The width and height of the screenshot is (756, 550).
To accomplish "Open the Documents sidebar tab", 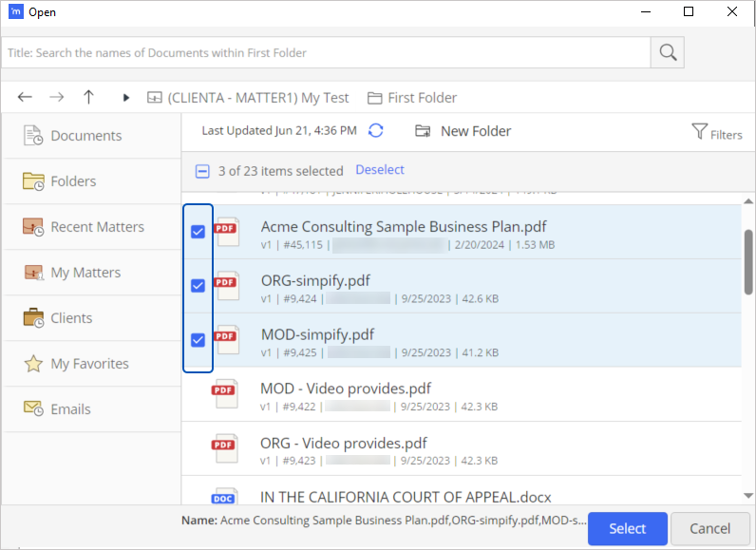I will [x=91, y=136].
